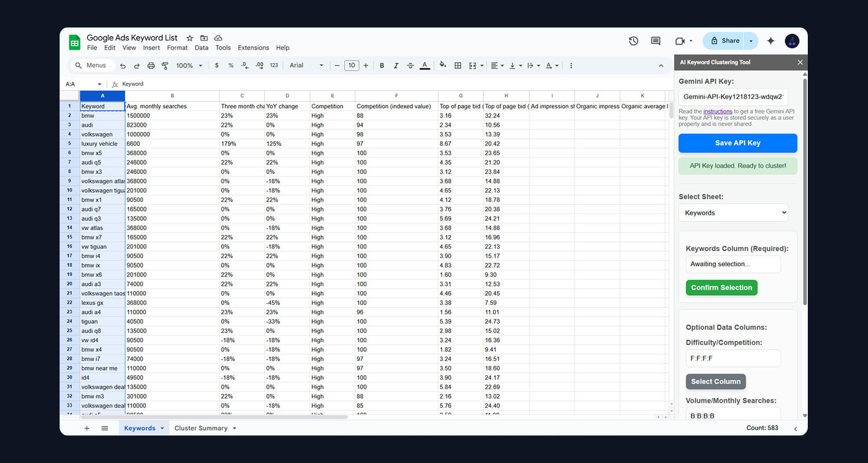Search the Menus box

point(91,65)
